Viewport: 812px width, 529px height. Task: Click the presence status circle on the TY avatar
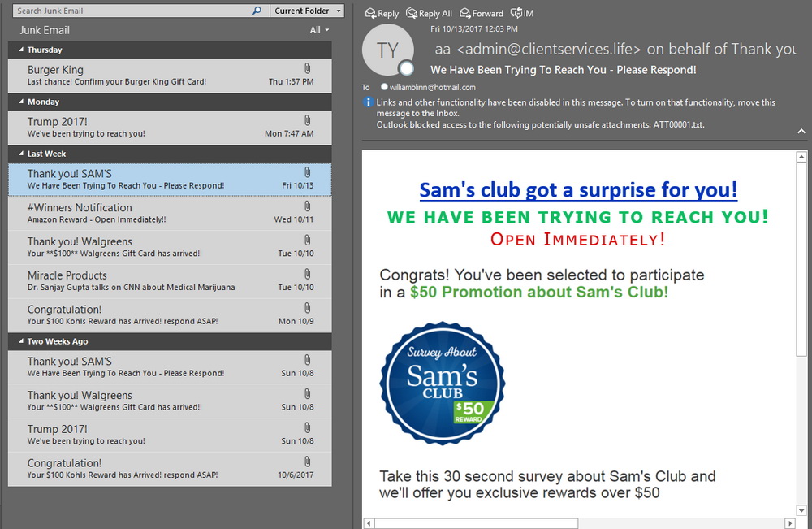407,68
